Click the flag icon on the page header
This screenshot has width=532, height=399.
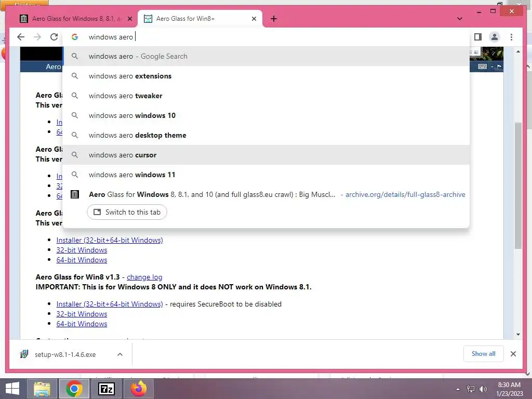click(x=499, y=66)
